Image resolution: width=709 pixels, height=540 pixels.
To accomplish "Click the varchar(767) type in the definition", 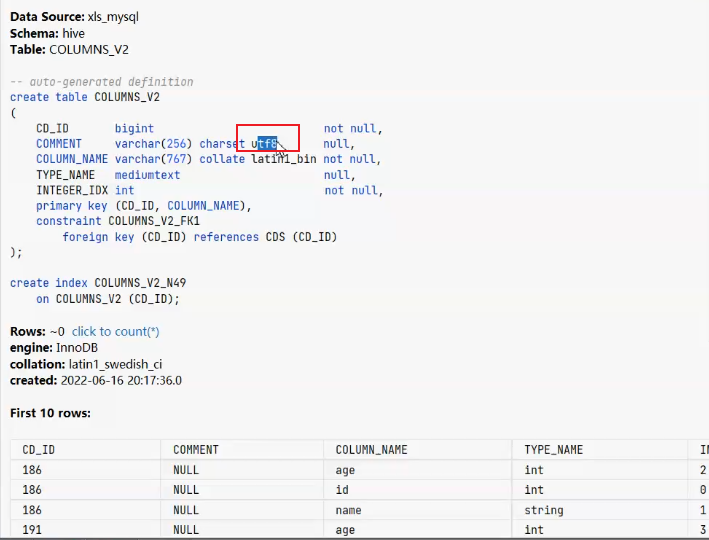I will [x=154, y=159].
